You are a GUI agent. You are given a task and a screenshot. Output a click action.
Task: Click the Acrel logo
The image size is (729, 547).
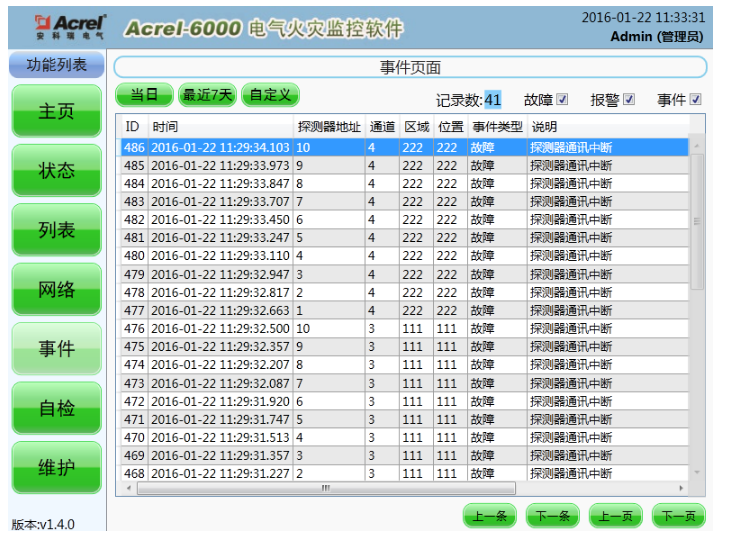pyautogui.click(x=70, y=27)
